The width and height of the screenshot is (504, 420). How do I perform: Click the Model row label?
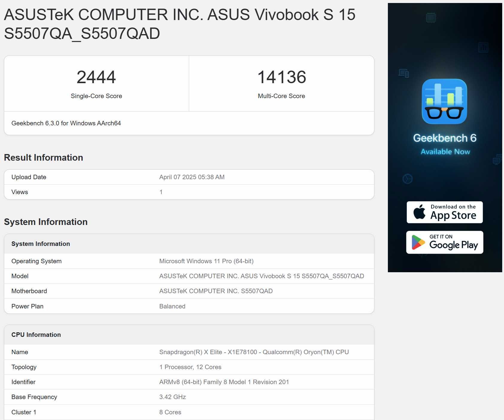20,276
